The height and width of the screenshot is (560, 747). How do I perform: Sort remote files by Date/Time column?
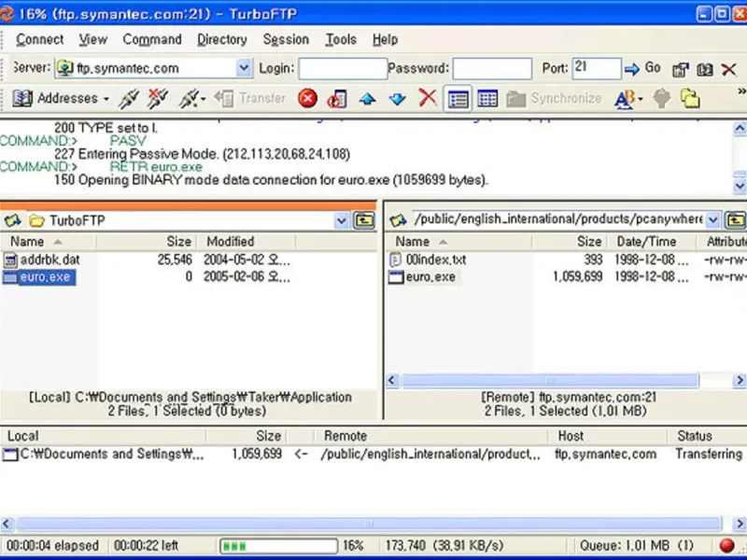pyautogui.click(x=652, y=242)
